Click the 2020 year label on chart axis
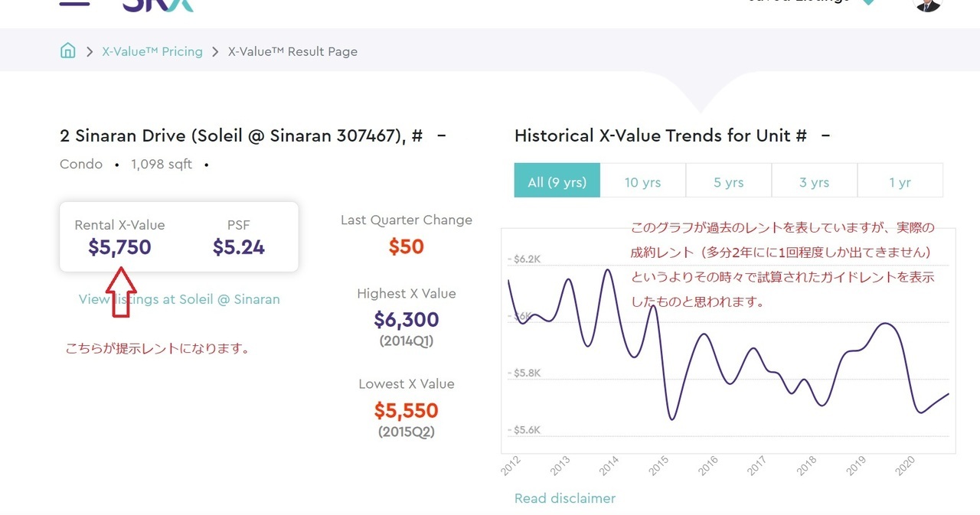980x515 pixels. point(905,465)
